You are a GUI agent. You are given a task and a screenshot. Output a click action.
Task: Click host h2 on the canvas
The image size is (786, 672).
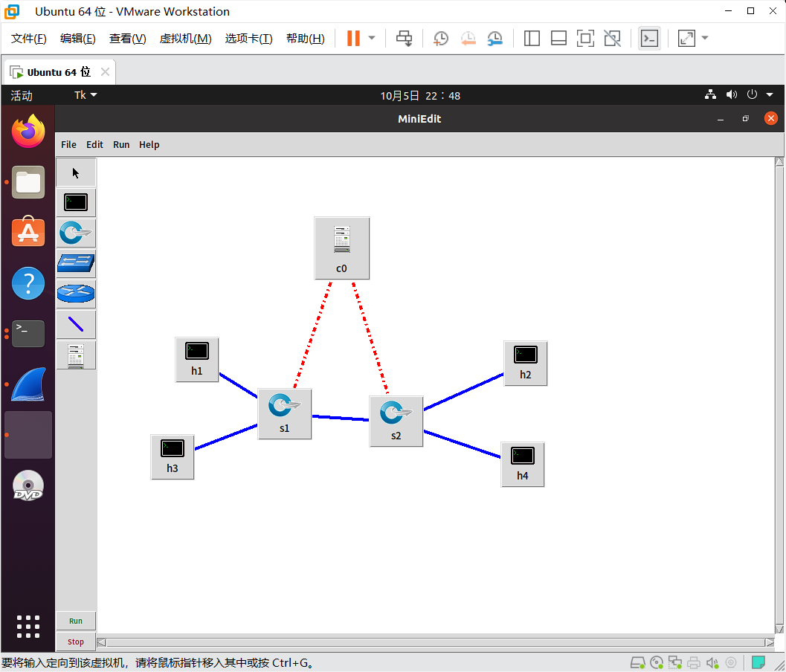click(x=525, y=364)
